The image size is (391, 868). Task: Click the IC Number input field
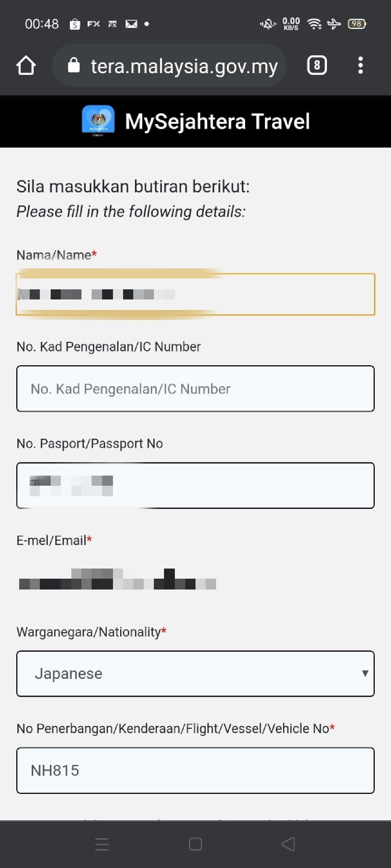pos(195,389)
